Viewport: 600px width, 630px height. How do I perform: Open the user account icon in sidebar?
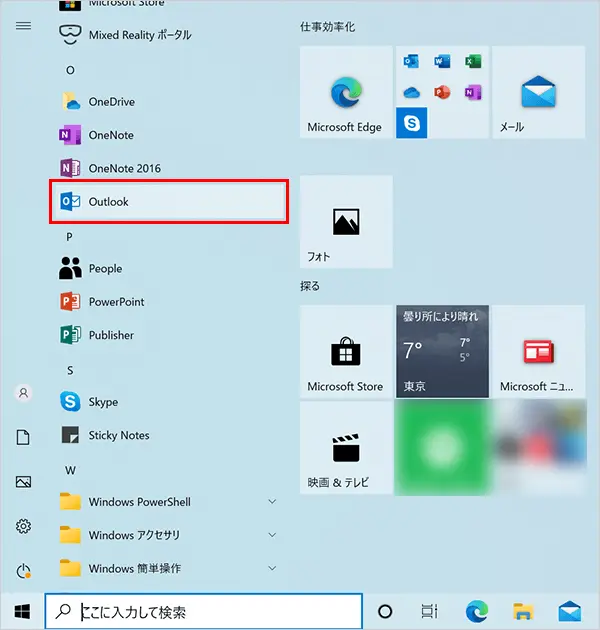coord(23,393)
